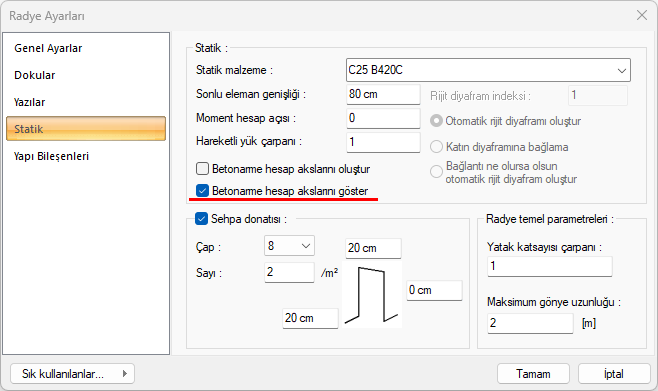
Task: Open the Sık kullanılanlar menu
Action: pyautogui.click(x=72, y=373)
